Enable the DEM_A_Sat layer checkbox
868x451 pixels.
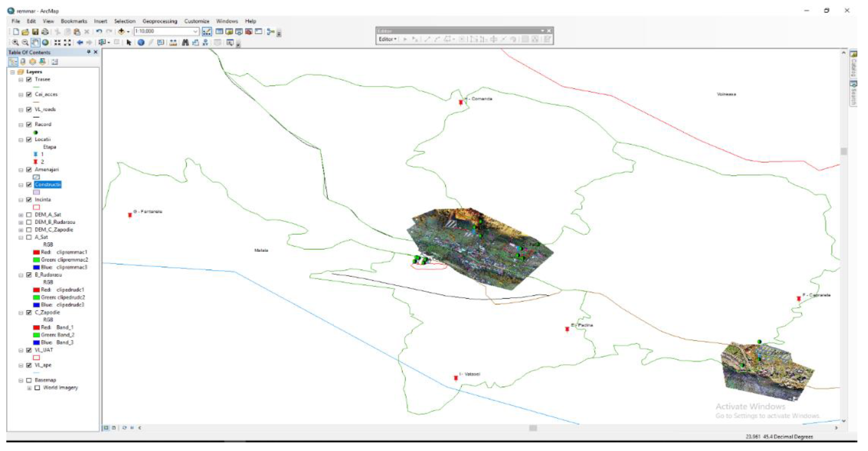pyautogui.click(x=29, y=215)
